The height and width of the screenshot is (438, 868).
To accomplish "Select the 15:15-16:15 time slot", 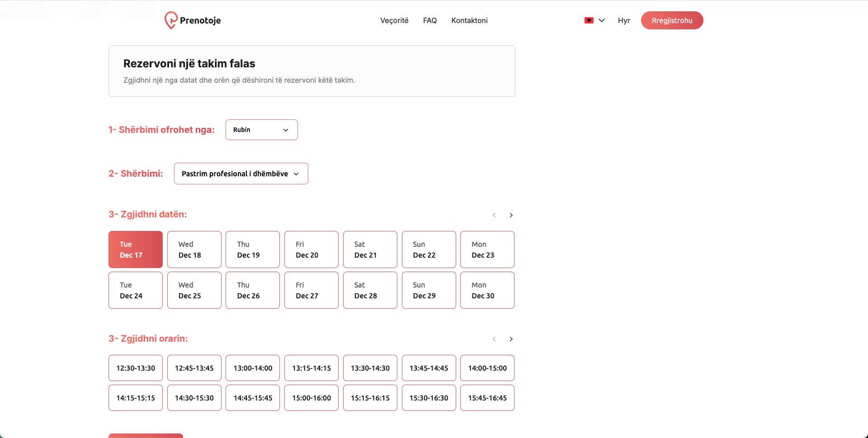I will (370, 398).
